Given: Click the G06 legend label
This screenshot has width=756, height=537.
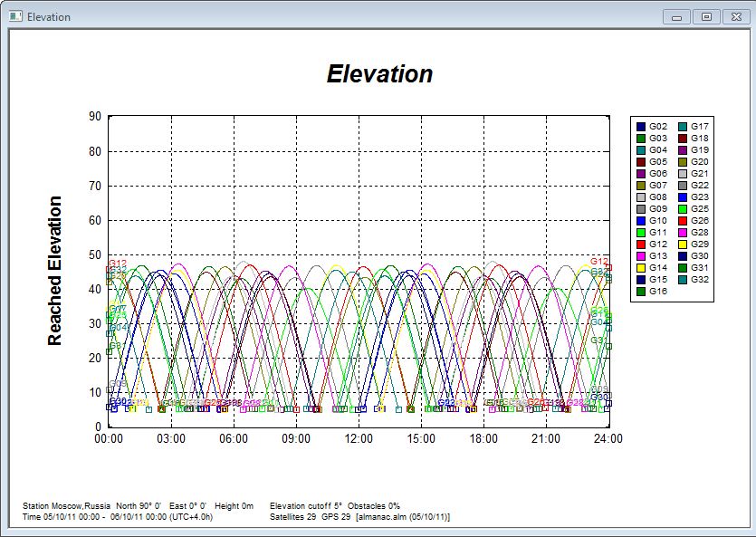Looking at the screenshot, I should coord(658,174).
